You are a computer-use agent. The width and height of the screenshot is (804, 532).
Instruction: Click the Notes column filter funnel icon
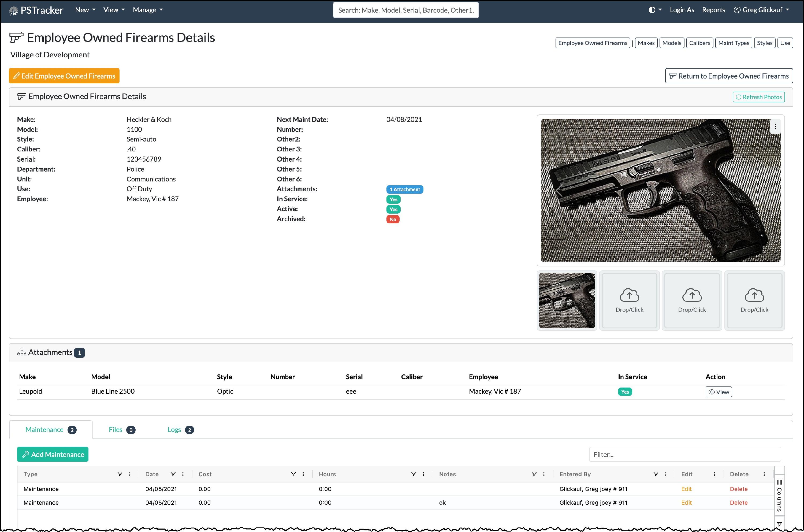[534, 474]
